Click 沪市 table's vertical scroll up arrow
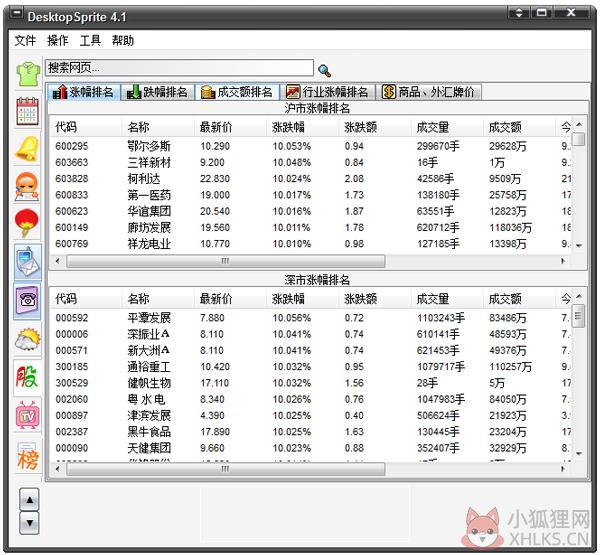This screenshot has width=600, height=555. [x=579, y=125]
